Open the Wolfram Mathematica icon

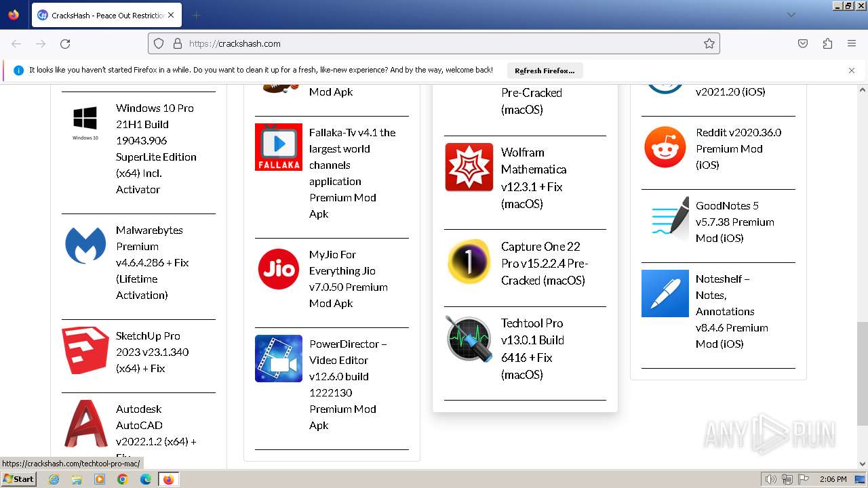469,167
